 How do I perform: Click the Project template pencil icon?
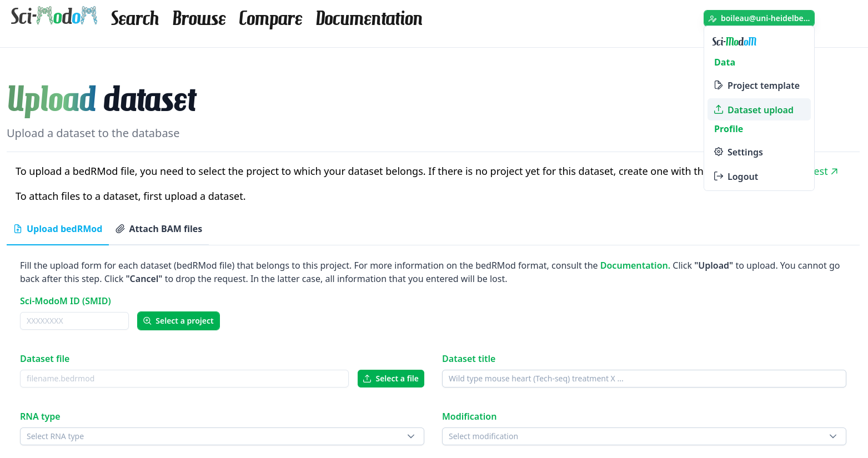tap(718, 85)
